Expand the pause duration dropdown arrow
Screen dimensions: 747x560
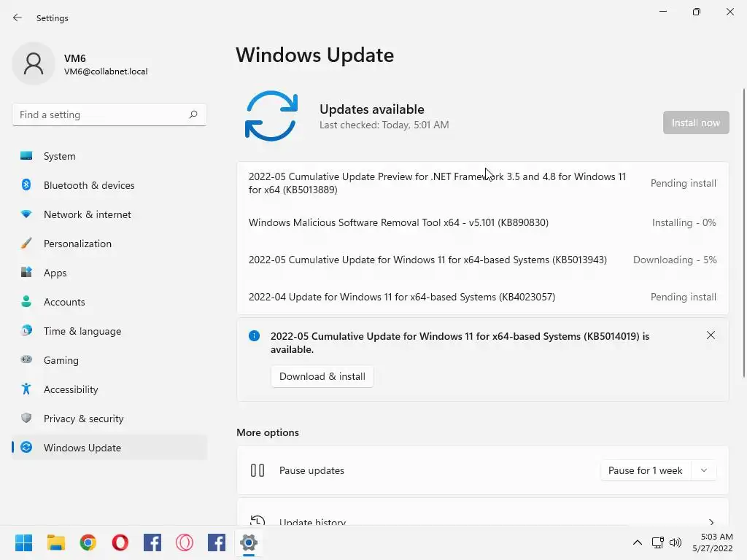pos(704,470)
